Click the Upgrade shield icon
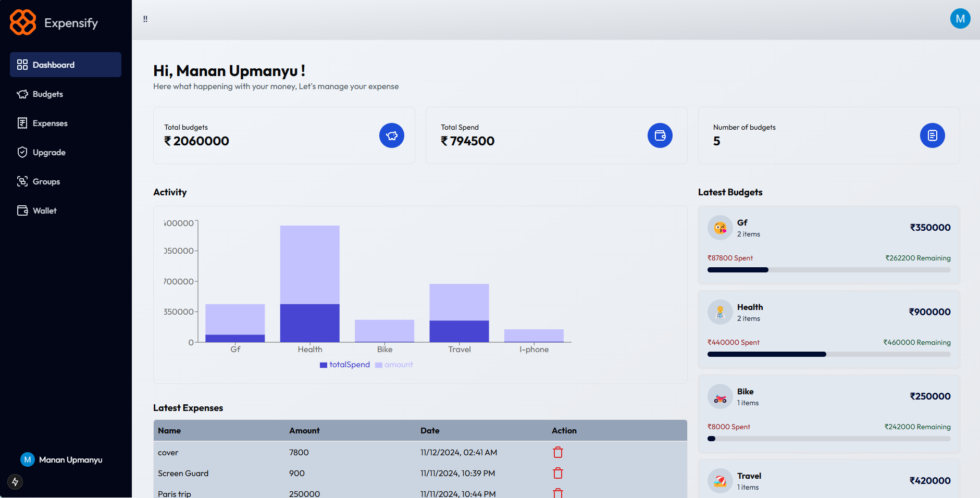This screenshot has width=980, height=498. click(x=22, y=152)
